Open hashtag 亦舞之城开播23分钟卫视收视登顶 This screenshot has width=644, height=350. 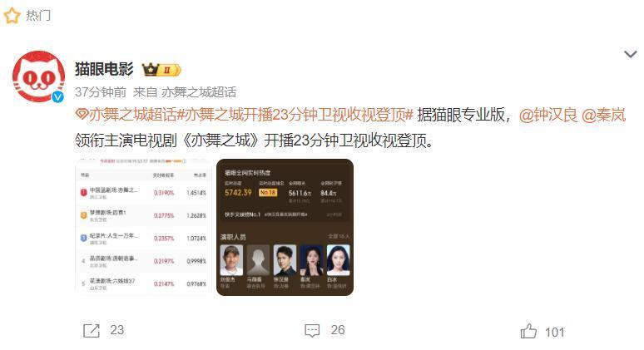[x=295, y=115]
